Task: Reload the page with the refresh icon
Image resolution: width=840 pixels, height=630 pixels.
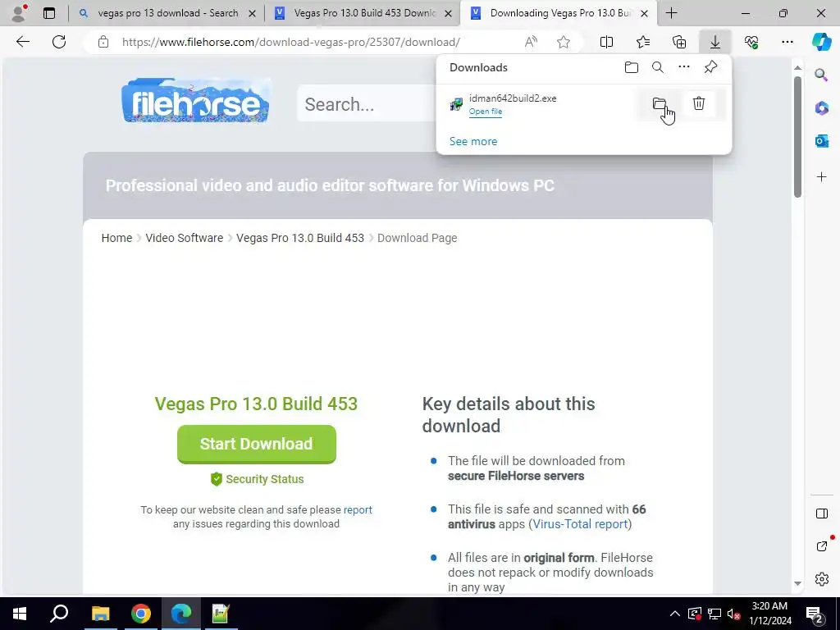Action: pos(59,42)
